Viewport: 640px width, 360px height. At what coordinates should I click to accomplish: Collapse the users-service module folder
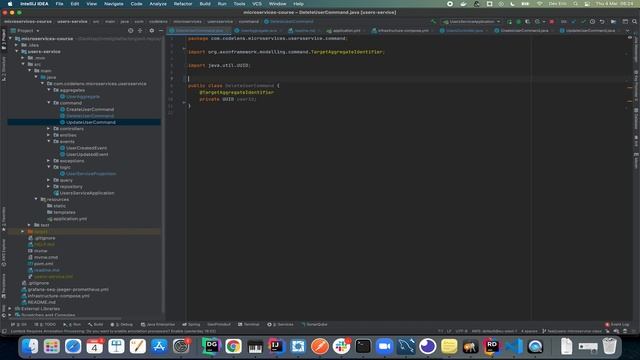pos(17,52)
